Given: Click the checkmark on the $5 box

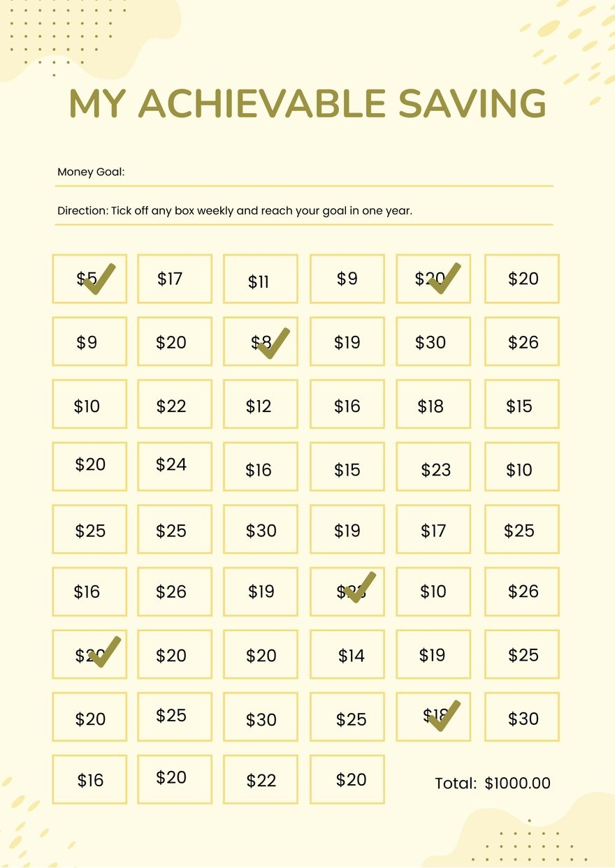Looking at the screenshot, I should [x=99, y=279].
